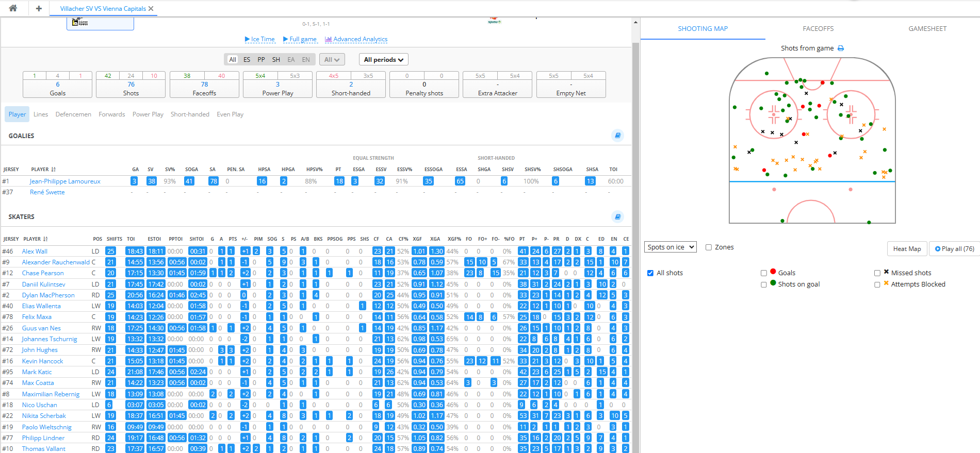Image resolution: width=980 pixels, height=453 pixels.
Task: Toggle the Zones checkbox
Action: (709, 247)
